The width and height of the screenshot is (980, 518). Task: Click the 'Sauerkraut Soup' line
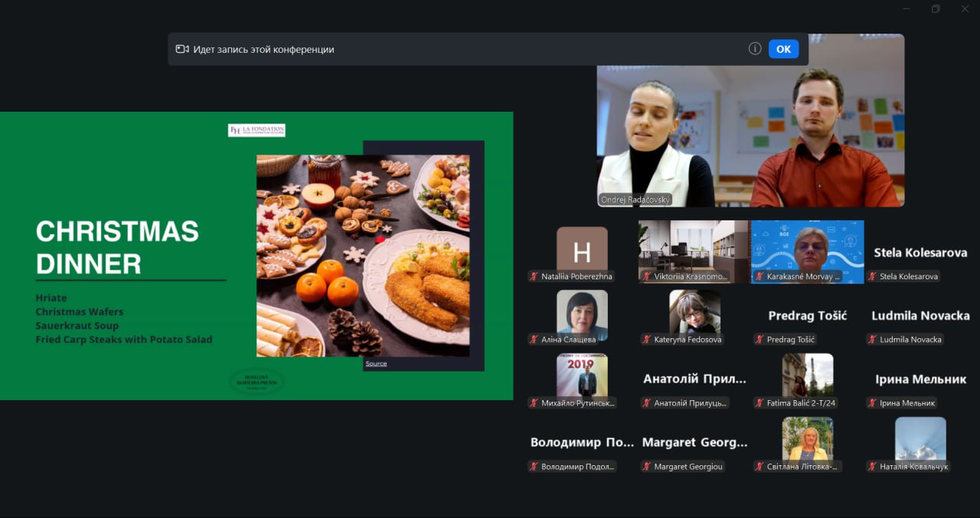pyautogui.click(x=77, y=325)
